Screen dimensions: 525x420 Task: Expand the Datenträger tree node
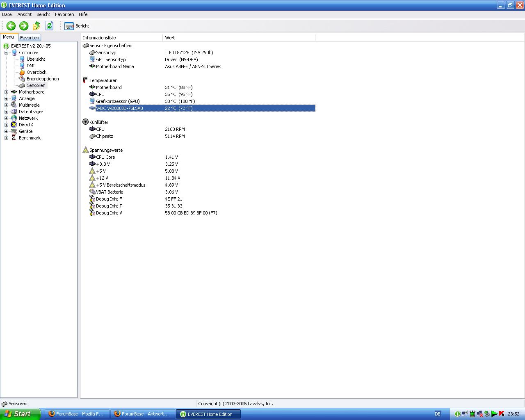(x=6, y=112)
